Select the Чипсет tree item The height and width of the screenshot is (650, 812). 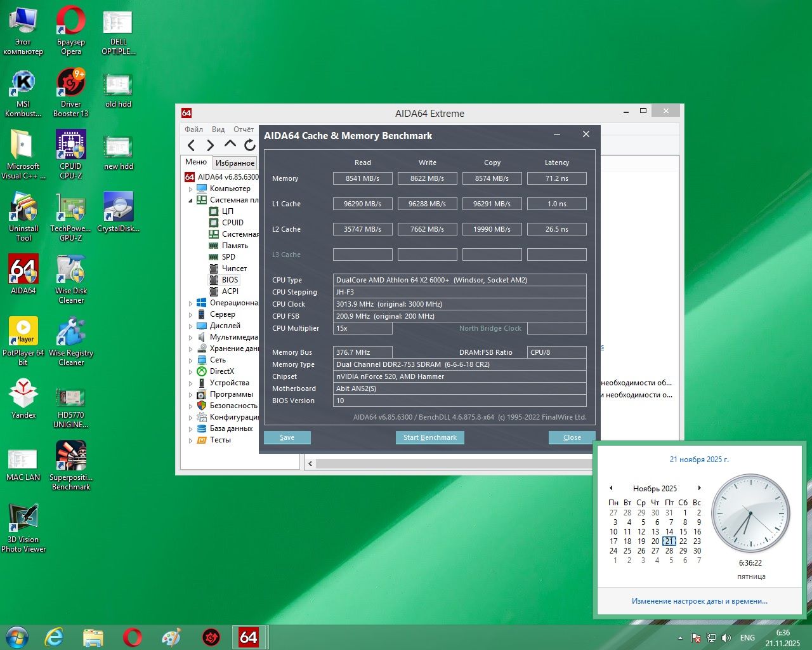coord(234,269)
